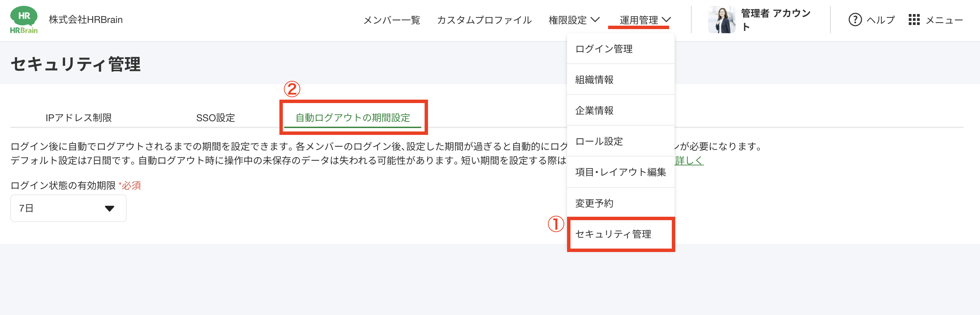
Task: Select 項目・レイアウト編集 menu item
Action: 620,172
